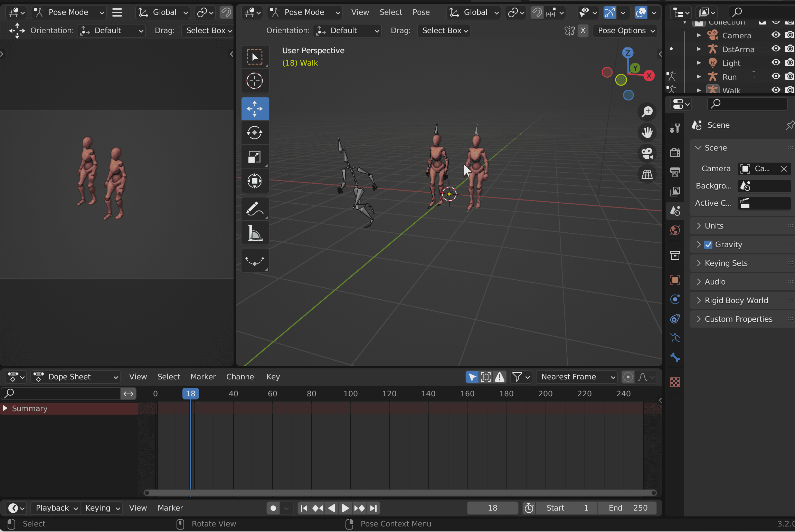
Task: Open Orientation Default dropdown in main viewport
Action: 347,31
